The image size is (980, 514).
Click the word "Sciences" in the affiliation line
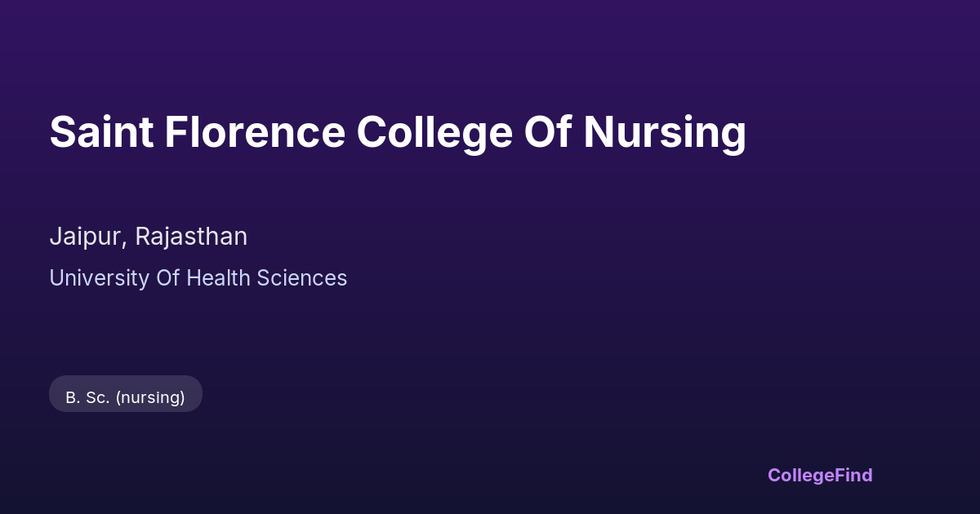point(301,278)
